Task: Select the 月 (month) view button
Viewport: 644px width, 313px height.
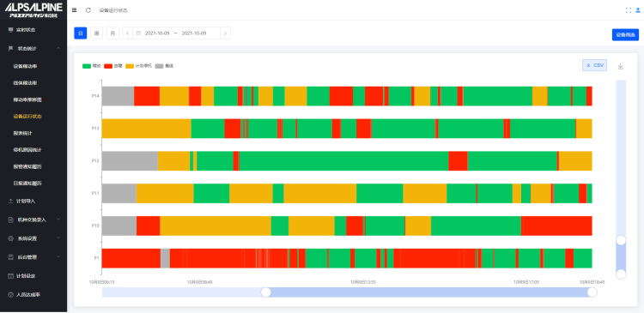Action: (112, 33)
